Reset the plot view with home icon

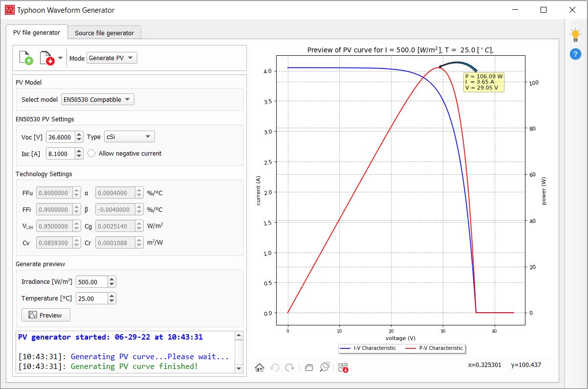[x=260, y=367]
